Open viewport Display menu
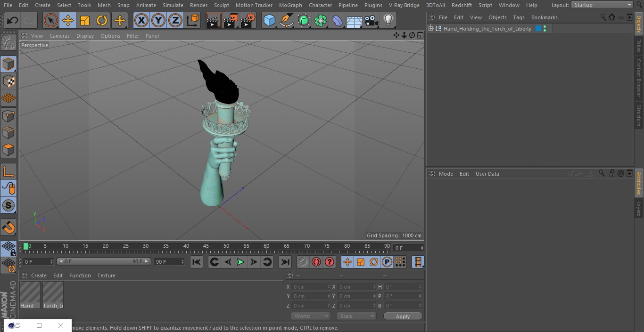Viewport: 644px width, 332px height. tap(85, 36)
